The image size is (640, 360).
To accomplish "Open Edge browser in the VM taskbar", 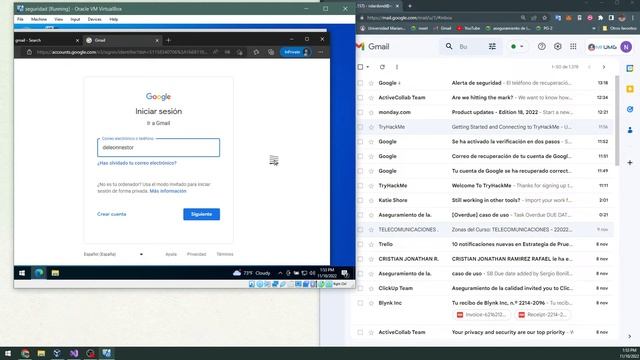I will 39,273.
